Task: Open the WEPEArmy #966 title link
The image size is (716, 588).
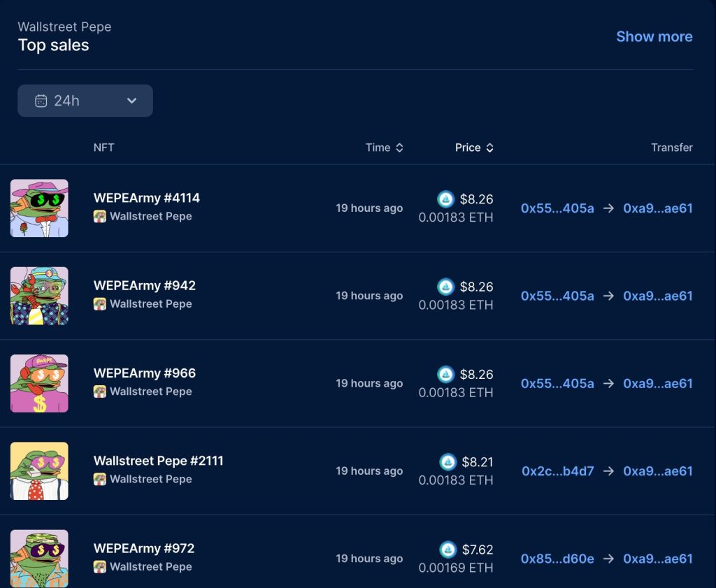Action: tap(145, 373)
